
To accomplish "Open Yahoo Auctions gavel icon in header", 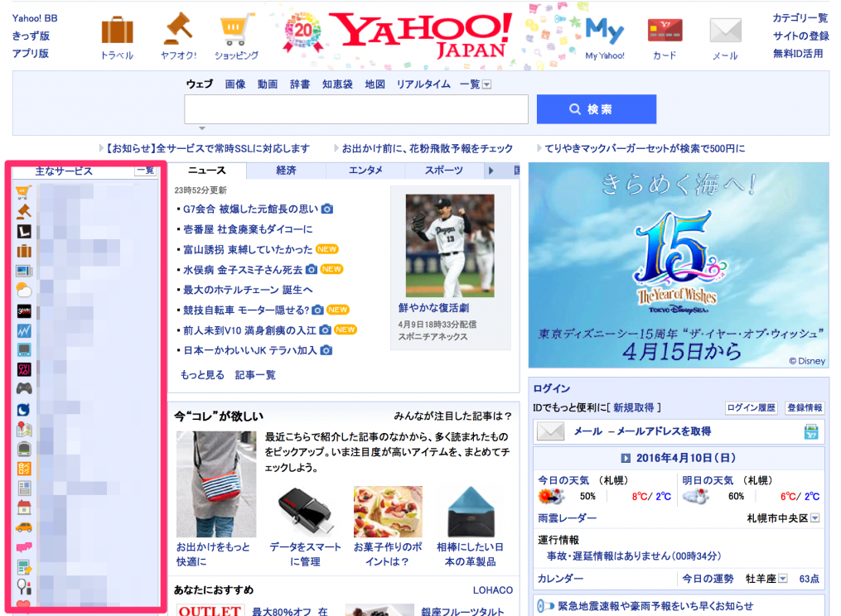I will click(x=178, y=28).
